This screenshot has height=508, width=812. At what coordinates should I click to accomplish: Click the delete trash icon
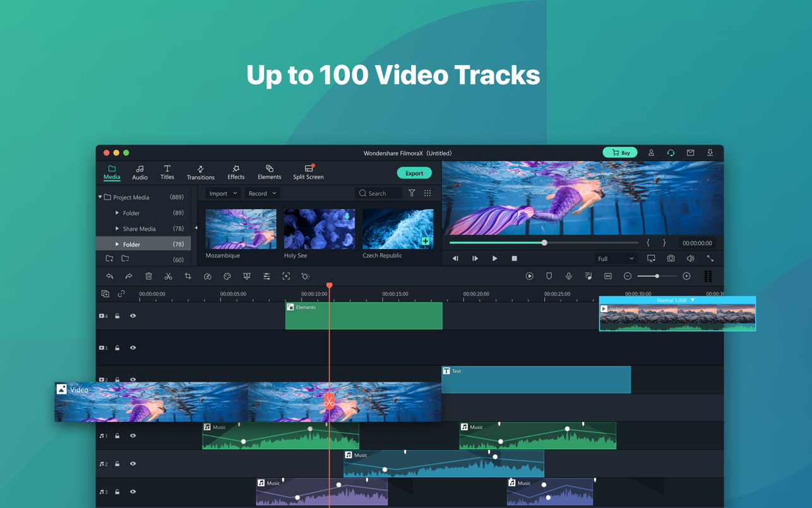[x=148, y=276]
